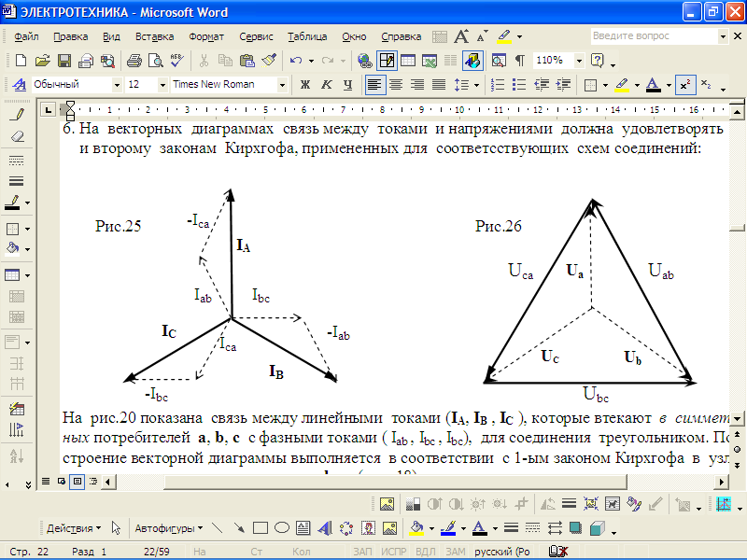The height and width of the screenshot is (560, 747).
Task: Apply bulleted list formatting
Action: [519, 85]
